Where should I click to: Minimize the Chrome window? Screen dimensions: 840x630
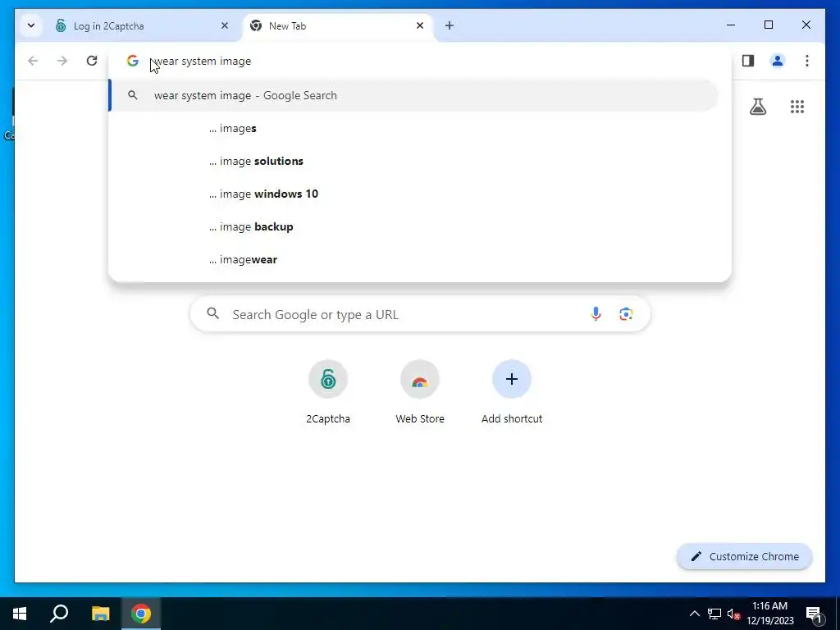tap(731, 25)
